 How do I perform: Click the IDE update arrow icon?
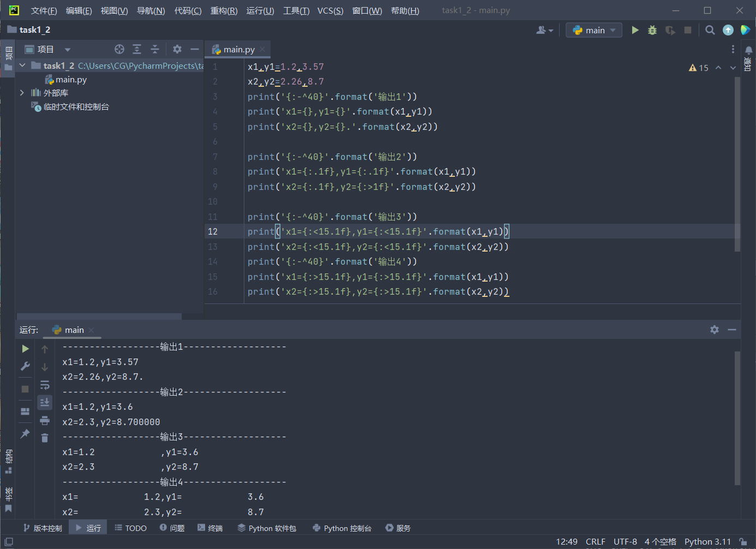pyautogui.click(x=728, y=30)
